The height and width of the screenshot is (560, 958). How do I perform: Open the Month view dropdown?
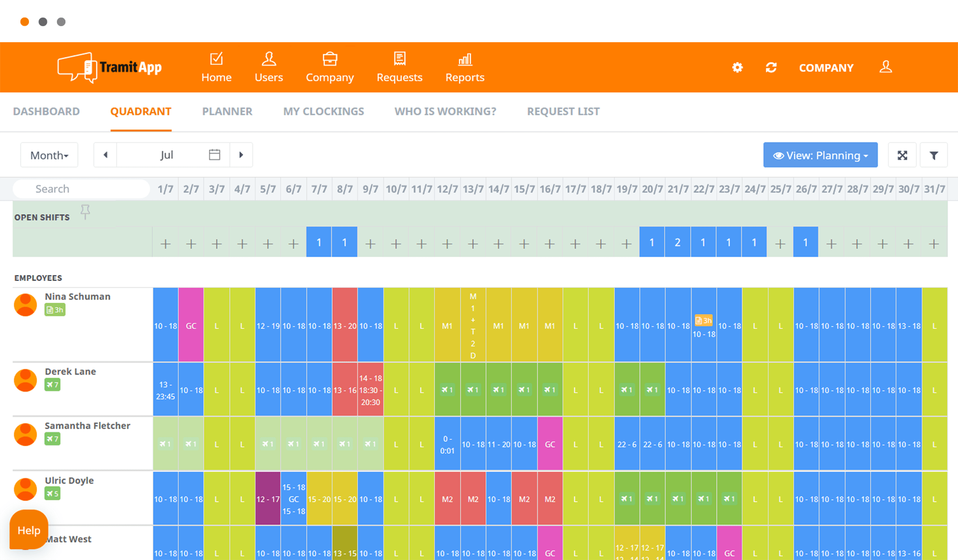(49, 155)
